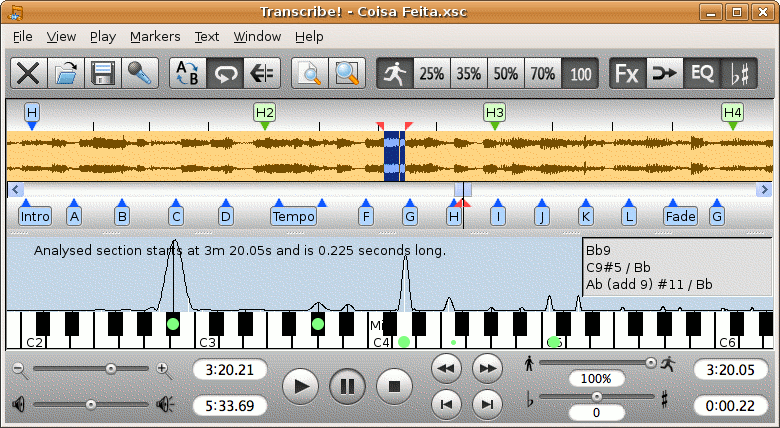The width and height of the screenshot is (780, 428).
Task: Click the volume slider handle
Action: (x=90, y=404)
